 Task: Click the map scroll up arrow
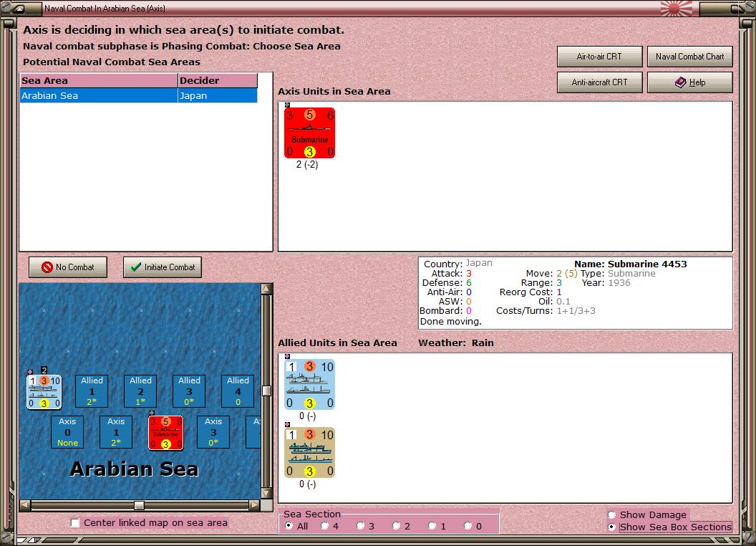[x=266, y=289]
